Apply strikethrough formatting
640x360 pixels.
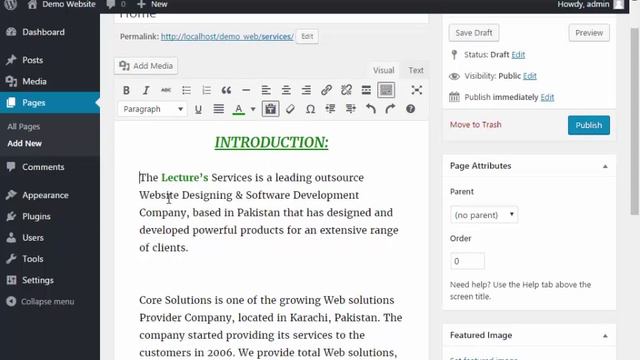click(x=166, y=90)
